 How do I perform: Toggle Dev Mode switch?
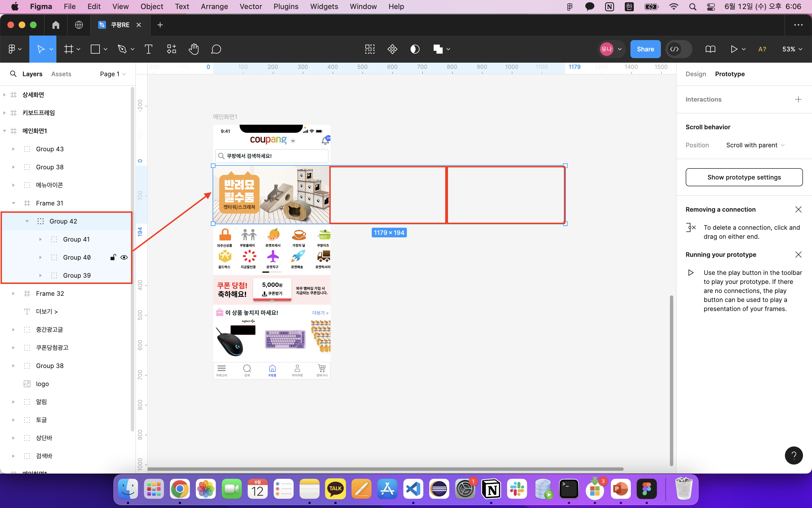pos(678,49)
